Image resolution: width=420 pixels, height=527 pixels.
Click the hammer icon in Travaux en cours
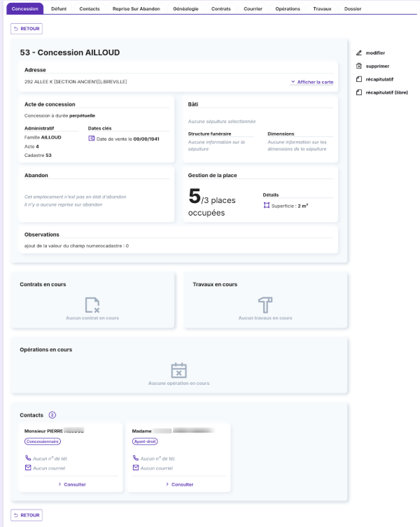[x=265, y=305]
